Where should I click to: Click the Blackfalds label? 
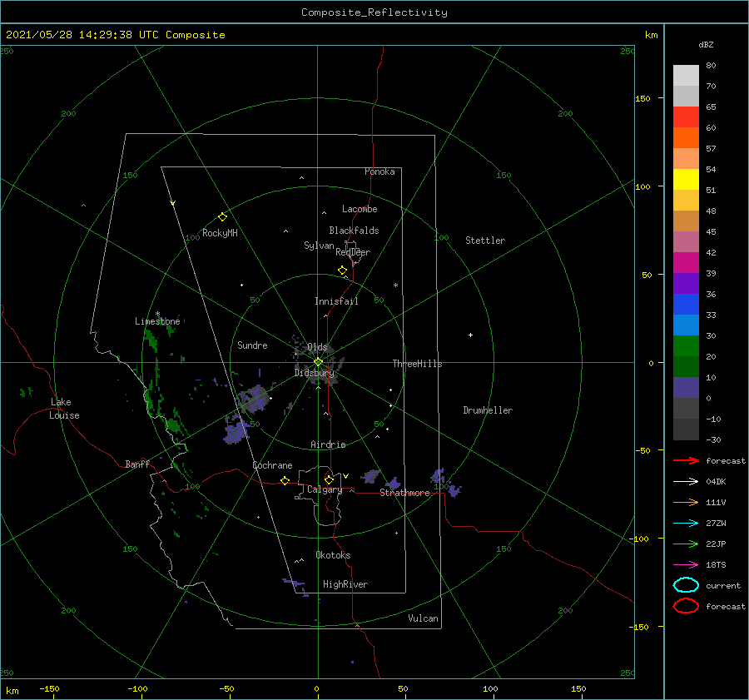pos(354,231)
